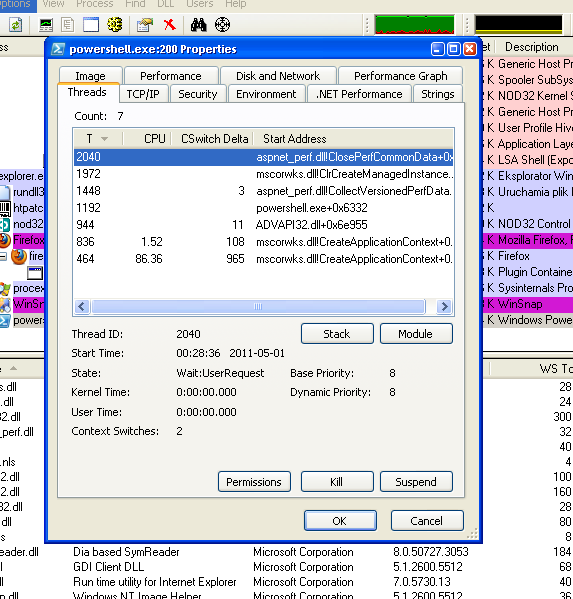This screenshot has width=573, height=599.
Task: Switch to the TCP/IP tab
Action: 143,94
